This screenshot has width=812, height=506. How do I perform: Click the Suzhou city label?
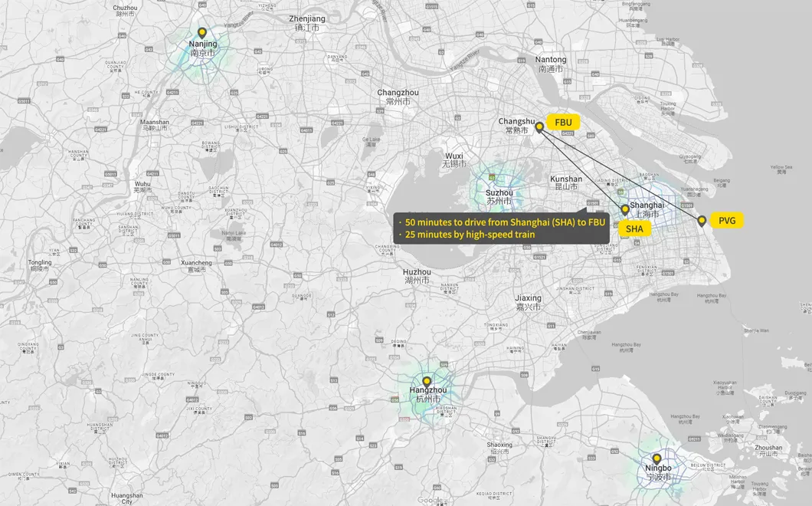click(499, 196)
